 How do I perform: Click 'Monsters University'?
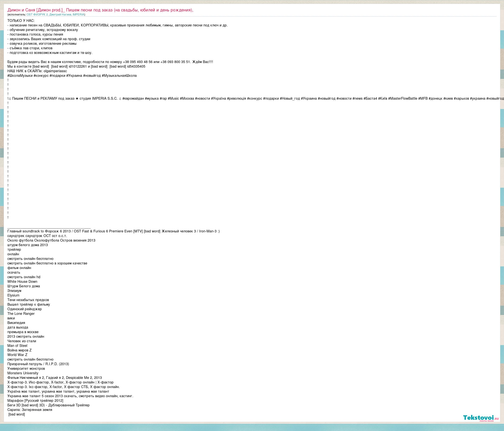tap(23, 373)
